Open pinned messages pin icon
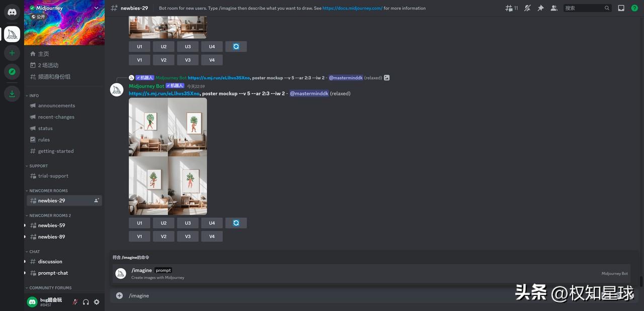Screen dimensions: 644x311 541,8
